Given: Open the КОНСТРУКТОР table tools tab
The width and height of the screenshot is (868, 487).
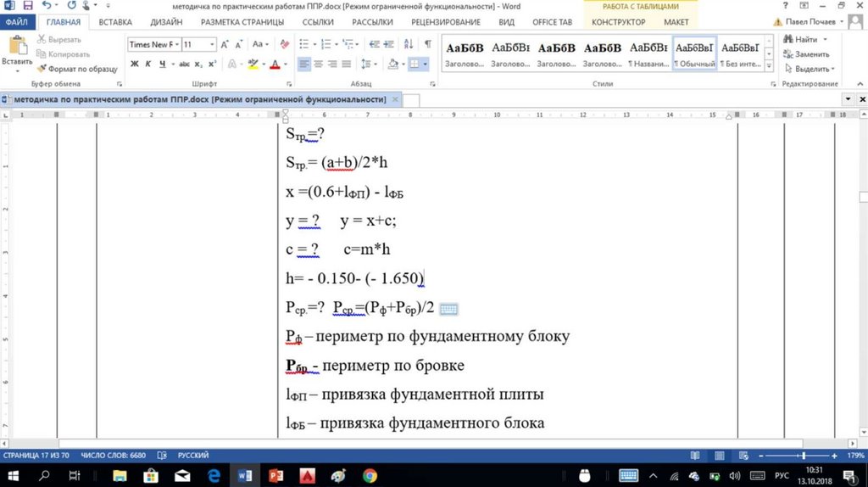Looking at the screenshot, I should (618, 22).
